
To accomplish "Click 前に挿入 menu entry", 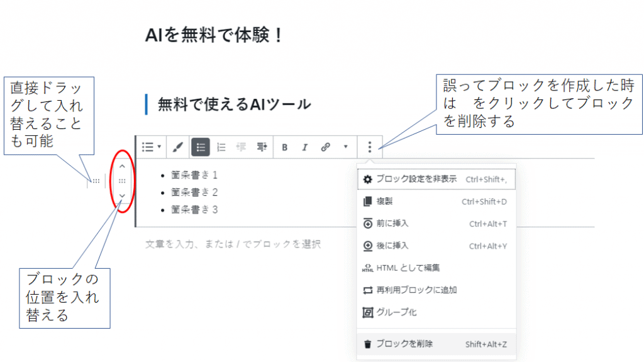I will [392, 223].
